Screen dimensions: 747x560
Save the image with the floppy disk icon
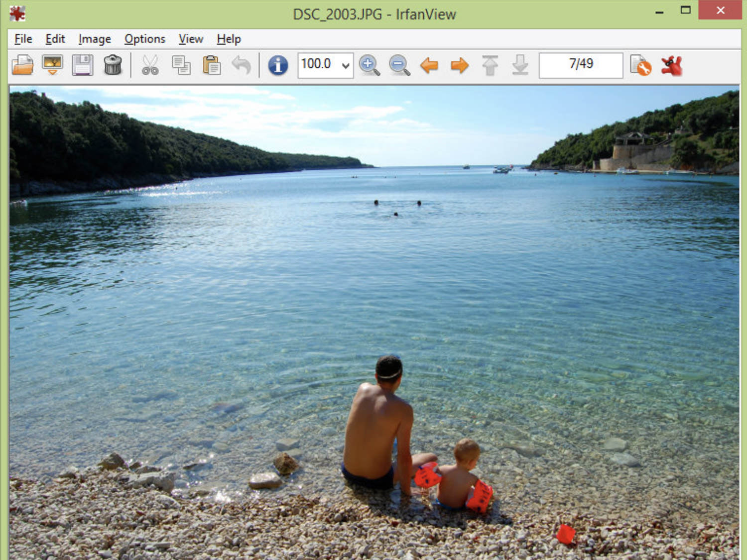pos(83,65)
